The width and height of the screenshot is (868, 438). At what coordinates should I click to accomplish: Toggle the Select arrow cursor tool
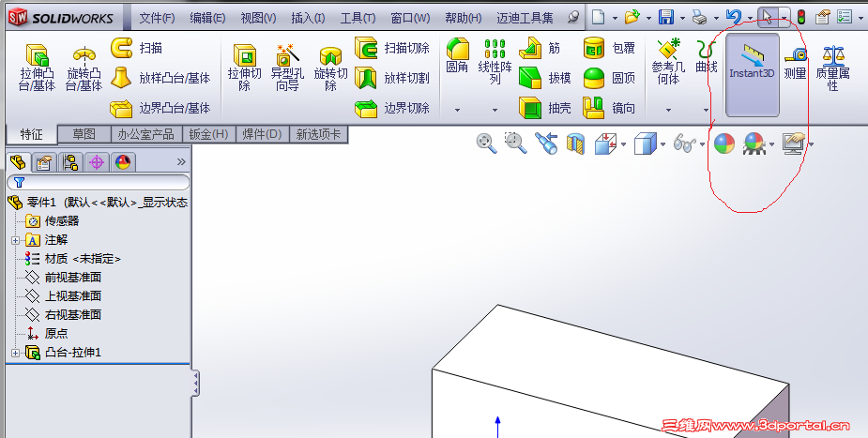click(767, 17)
